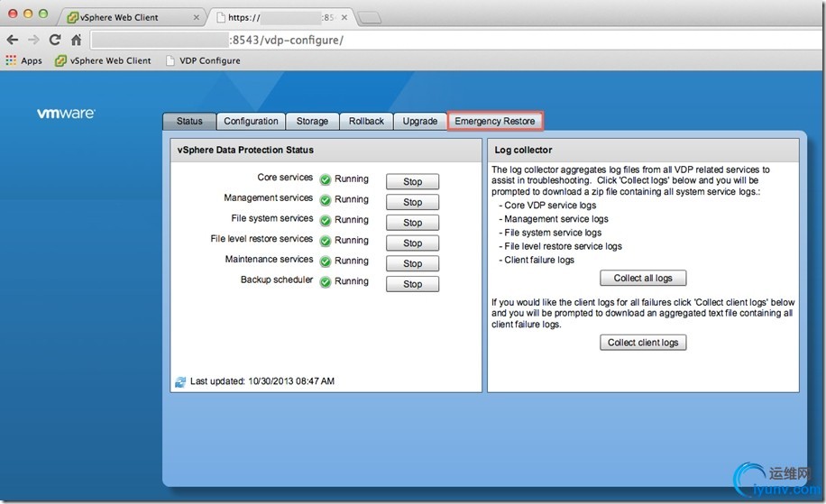Screen dimensions: 826x504
Task: Click 'Log collector' panel heading
Action: (523, 150)
